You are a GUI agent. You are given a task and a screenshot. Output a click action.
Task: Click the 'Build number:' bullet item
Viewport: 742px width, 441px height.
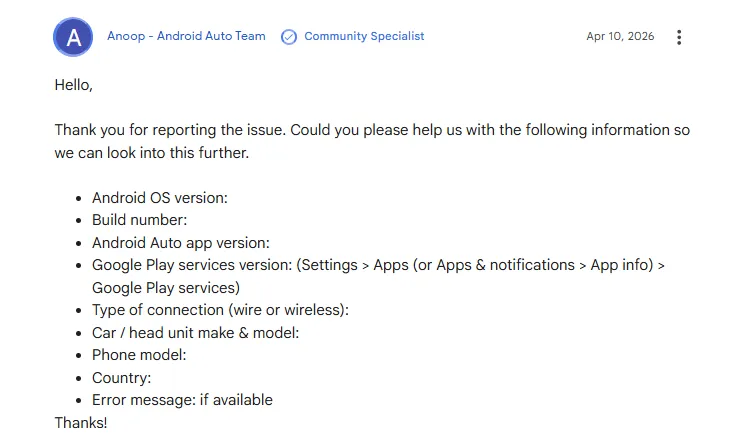139,220
